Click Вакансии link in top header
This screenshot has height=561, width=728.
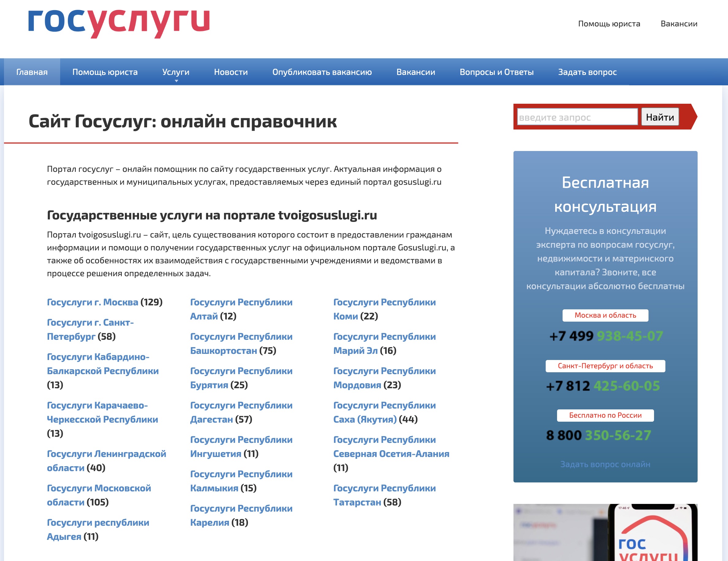(x=679, y=24)
